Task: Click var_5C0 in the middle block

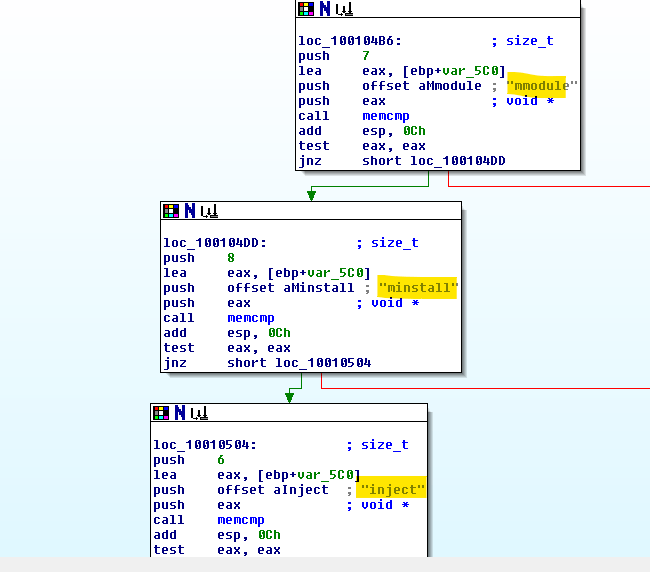Action: click(x=340, y=273)
